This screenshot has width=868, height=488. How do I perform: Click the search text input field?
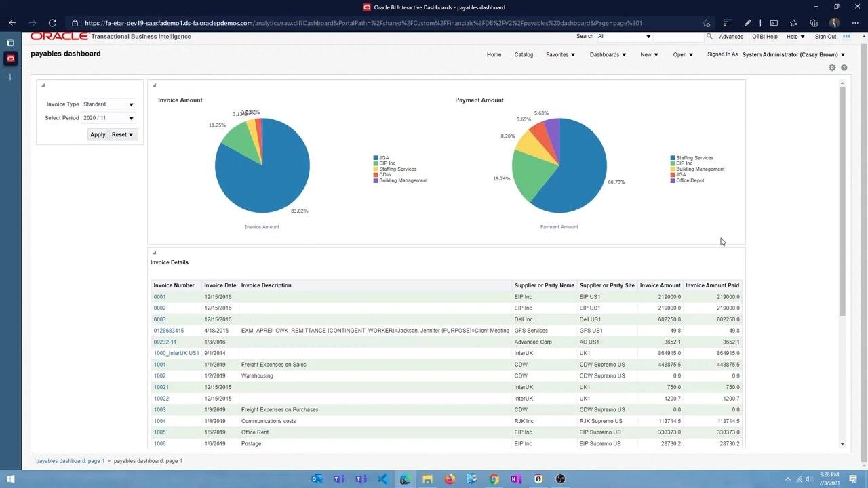pos(679,37)
